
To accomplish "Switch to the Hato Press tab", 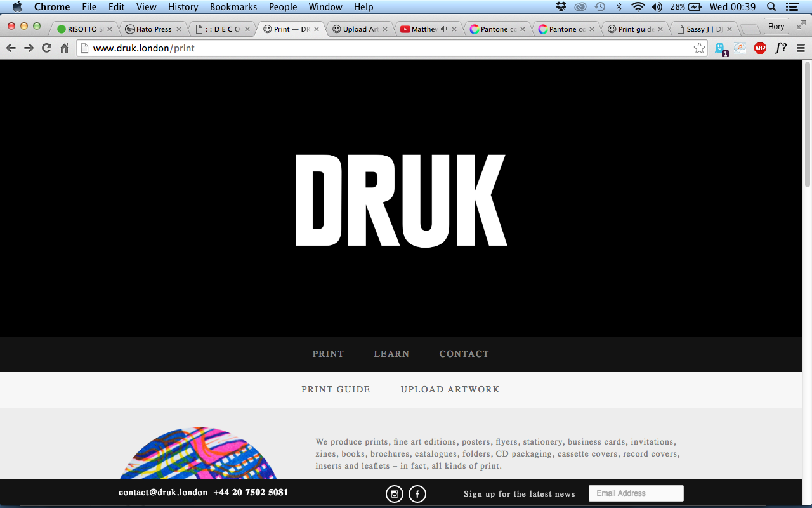I will click(x=154, y=29).
